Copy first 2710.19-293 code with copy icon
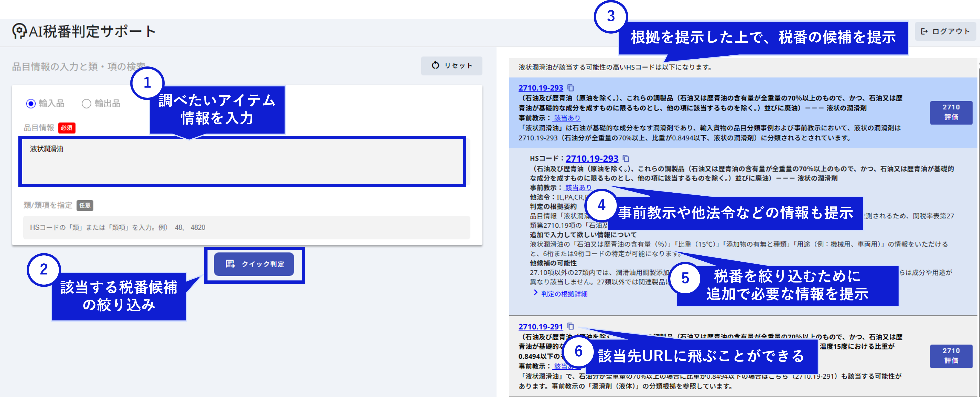The width and height of the screenshot is (980, 397). tap(571, 88)
